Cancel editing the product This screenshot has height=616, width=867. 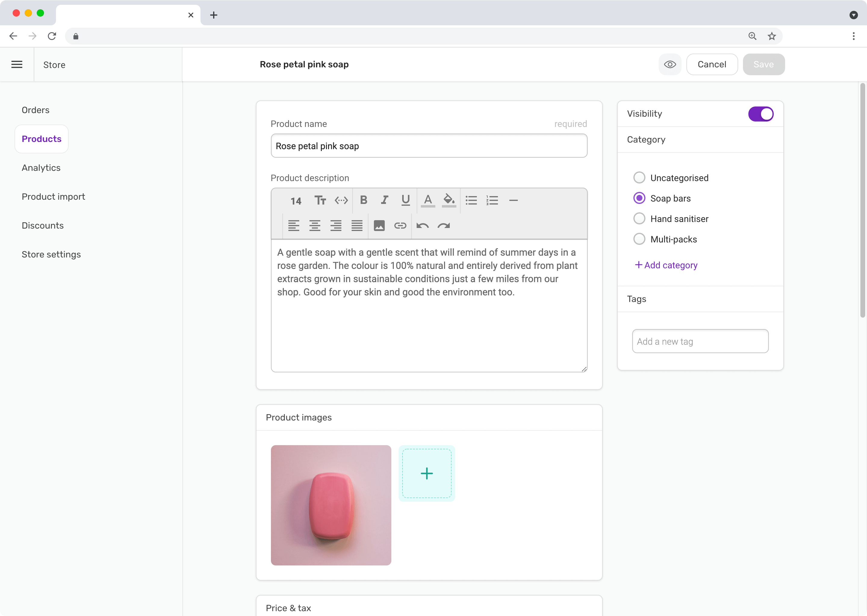(x=712, y=64)
